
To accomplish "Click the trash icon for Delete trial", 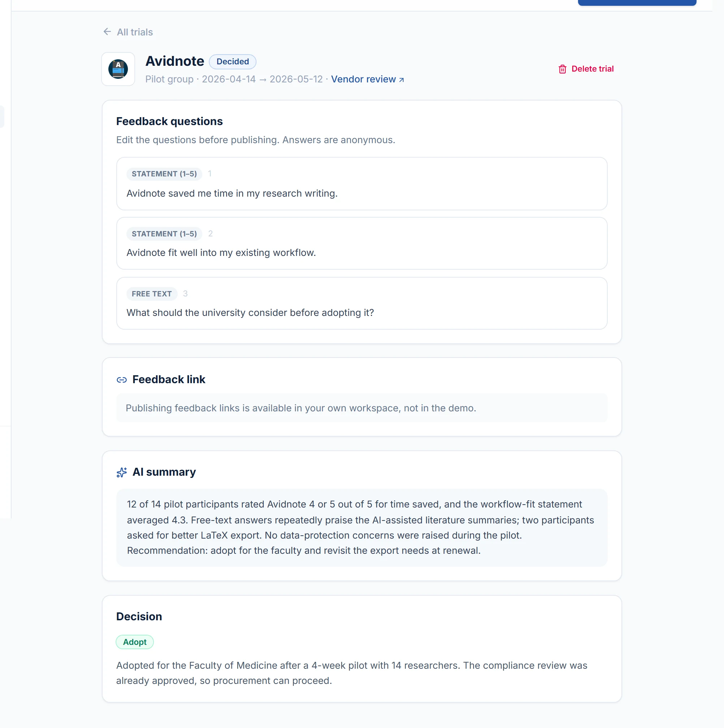I will tap(563, 69).
